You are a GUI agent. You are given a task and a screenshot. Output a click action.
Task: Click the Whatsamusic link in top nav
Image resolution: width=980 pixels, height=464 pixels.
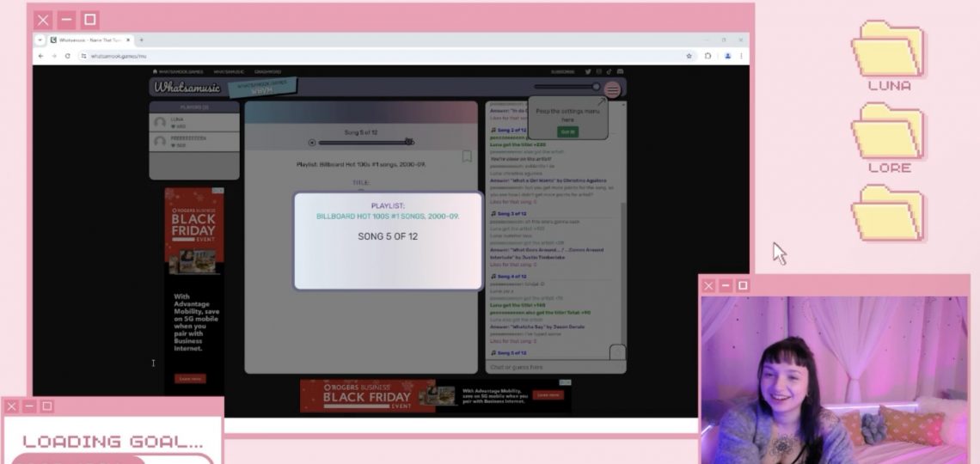pyautogui.click(x=229, y=72)
